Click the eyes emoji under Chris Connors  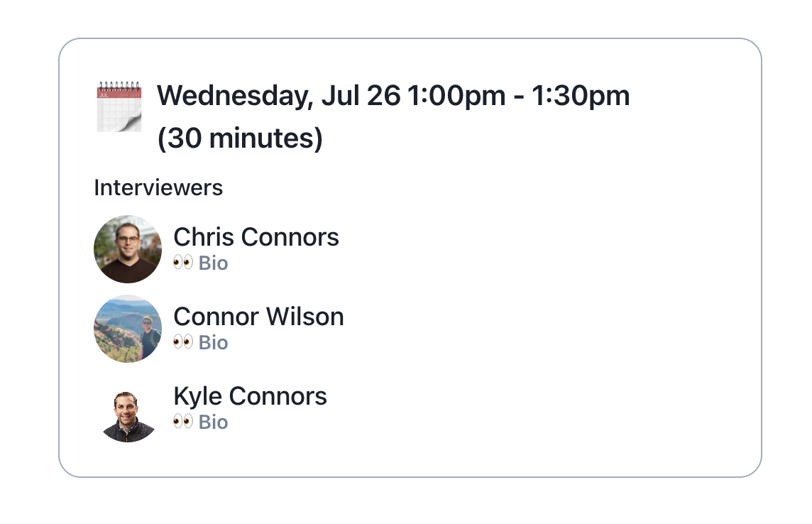(182, 263)
